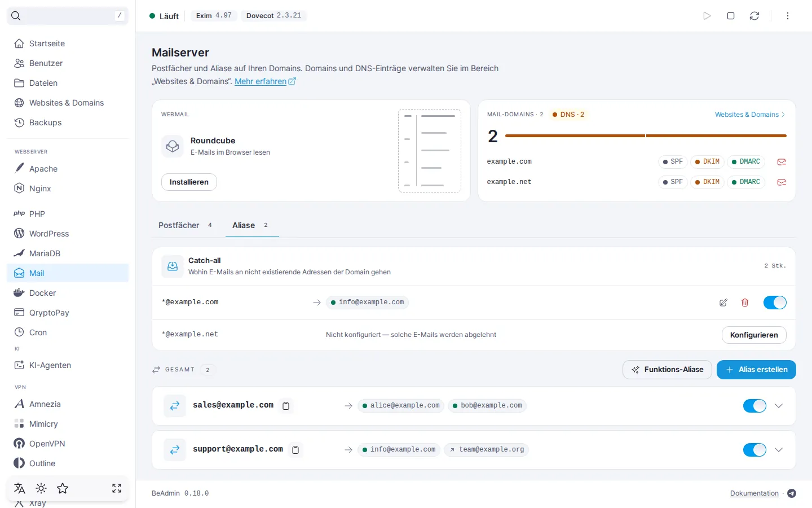Open the Dokumentation link in footer
This screenshot has width=812, height=508.
coord(754,493)
